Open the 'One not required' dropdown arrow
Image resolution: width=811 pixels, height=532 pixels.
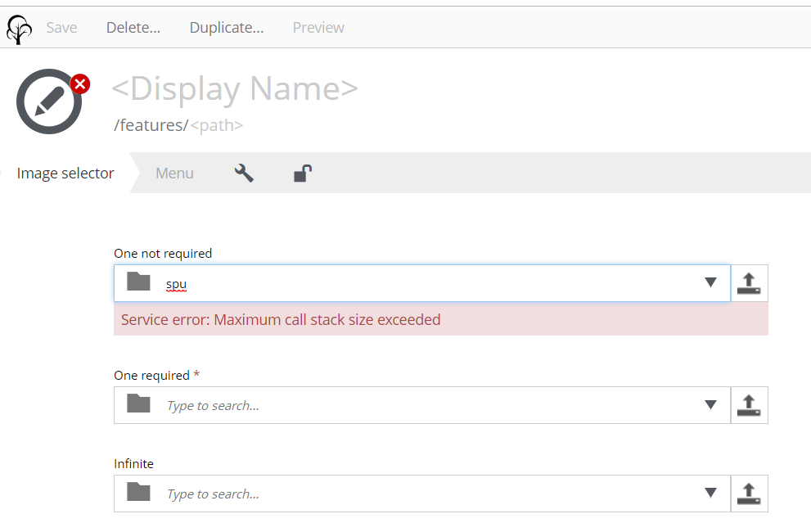point(710,282)
